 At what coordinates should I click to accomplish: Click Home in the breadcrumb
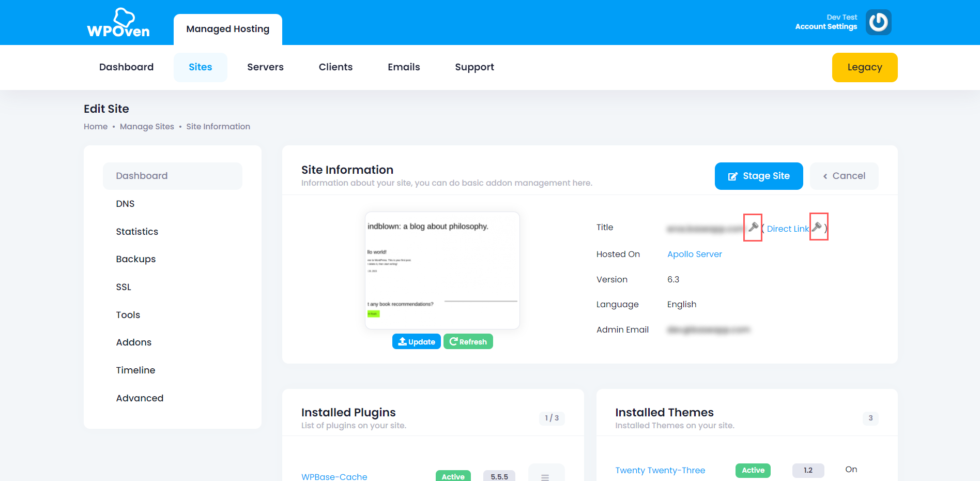pyautogui.click(x=96, y=127)
